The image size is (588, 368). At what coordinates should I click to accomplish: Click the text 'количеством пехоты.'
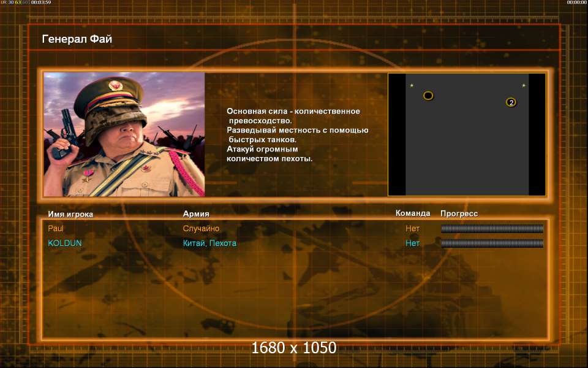(269, 158)
